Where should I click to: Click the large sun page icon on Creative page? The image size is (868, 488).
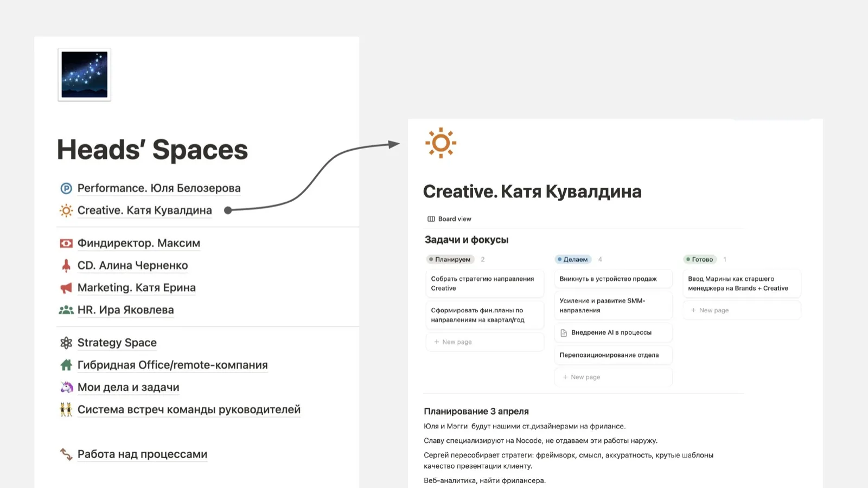441,143
